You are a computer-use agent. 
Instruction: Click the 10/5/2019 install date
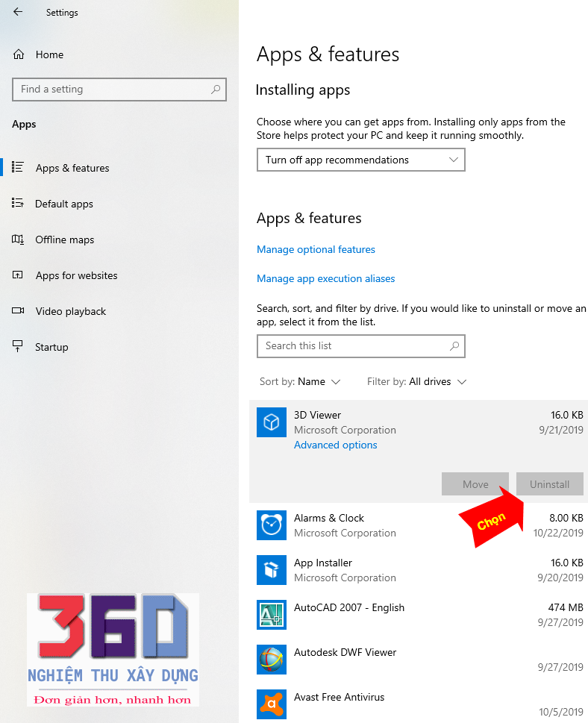click(561, 712)
